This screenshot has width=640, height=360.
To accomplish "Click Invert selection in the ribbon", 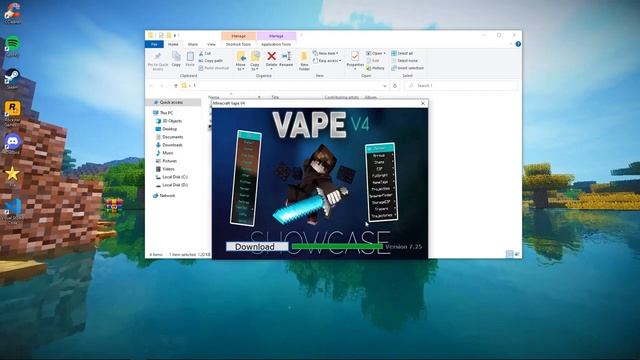I will (407, 68).
